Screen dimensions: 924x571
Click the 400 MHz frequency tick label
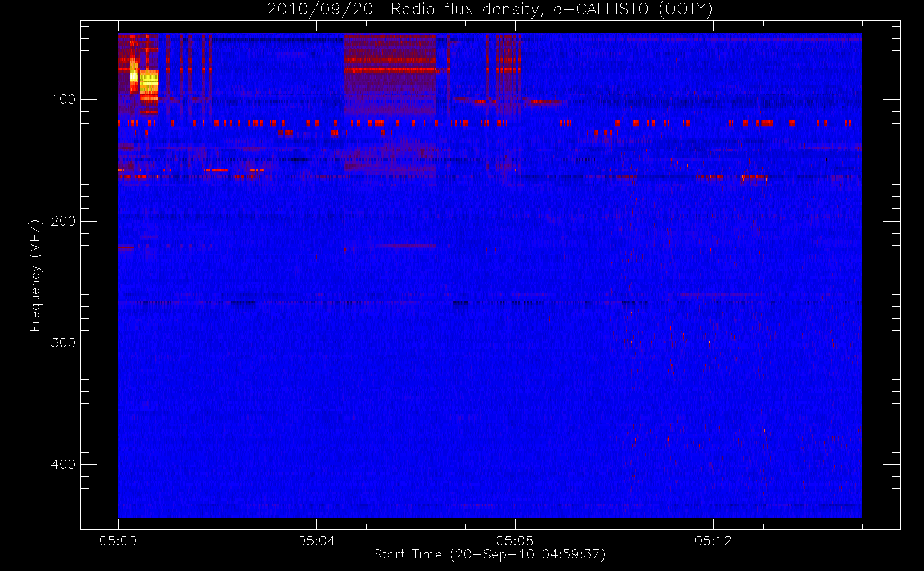click(x=63, y=464)
